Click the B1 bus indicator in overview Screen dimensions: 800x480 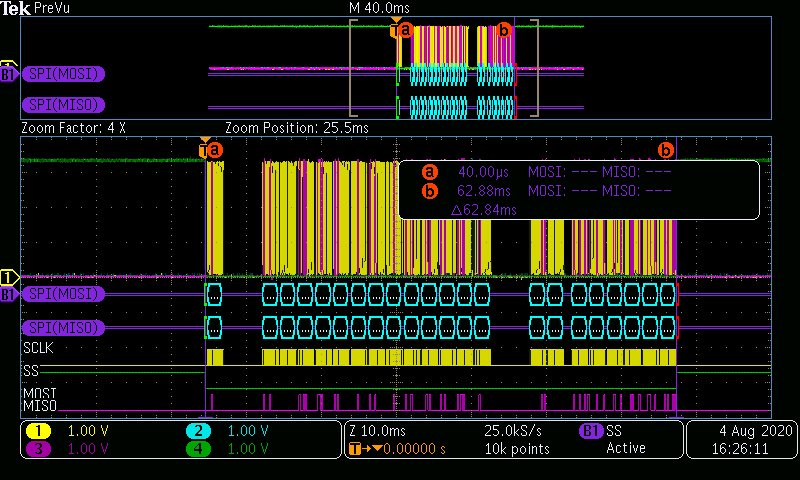coord(9,75)
